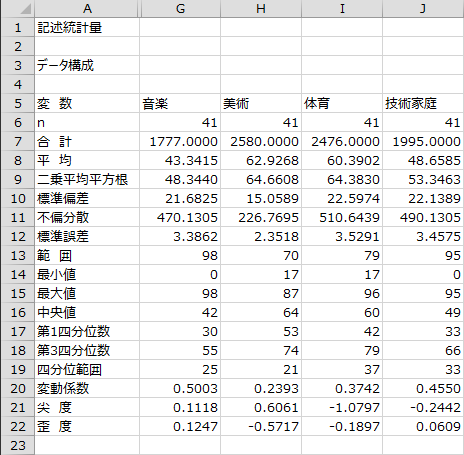
Task: Select the 技術家庭 heading cell
Action: [423, 103]
